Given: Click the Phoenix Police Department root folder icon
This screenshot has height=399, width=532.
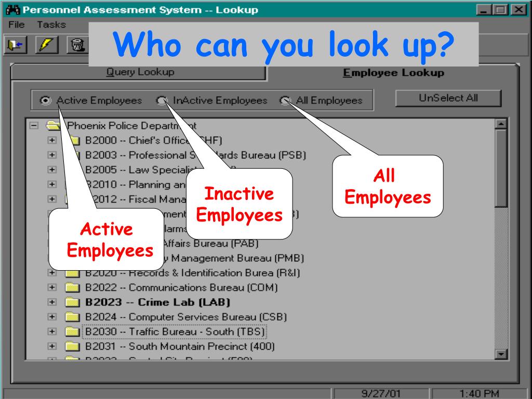Looking at the screenshot, I should (54, 126).
